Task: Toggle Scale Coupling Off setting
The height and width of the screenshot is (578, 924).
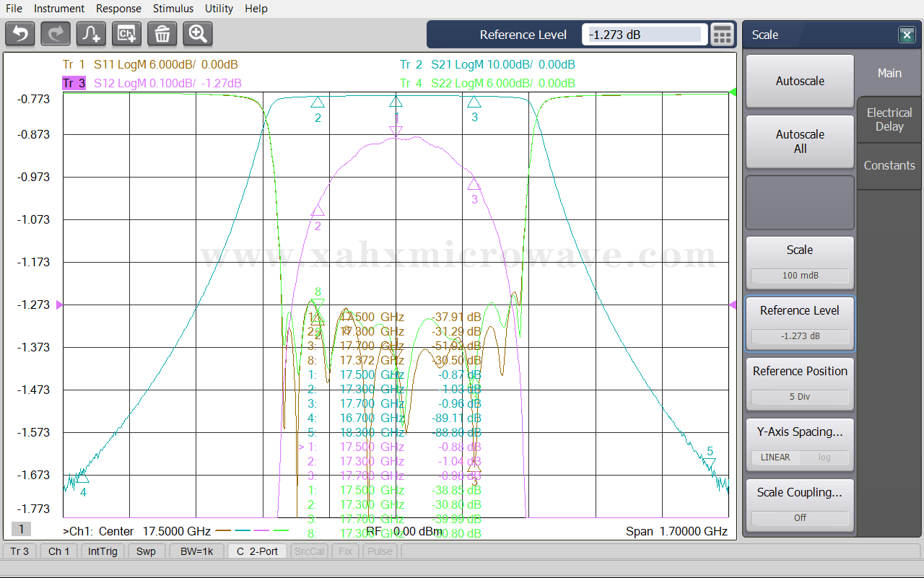Action: tap(800, 517)
